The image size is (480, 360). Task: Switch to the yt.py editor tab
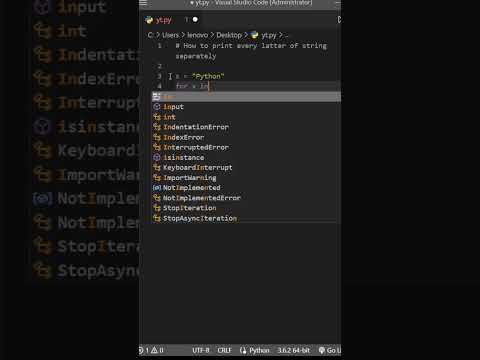(x=163, y=20)
